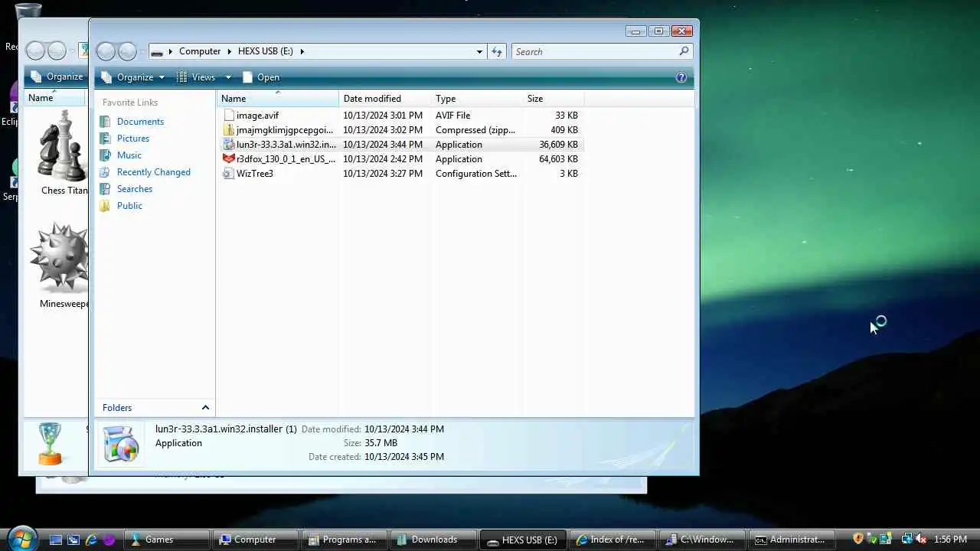The width and height of the screenshot is (980, 551).
Task: Go back in HEXS USB window
Action: tap(106, 51)
